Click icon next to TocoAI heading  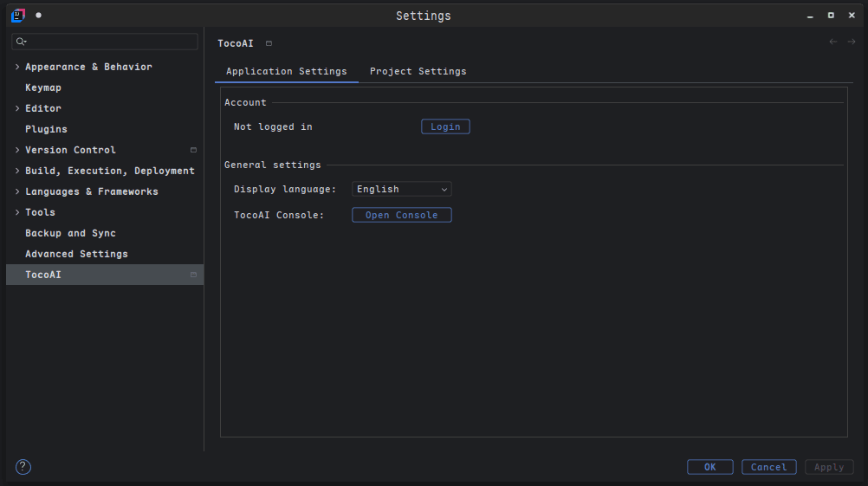269,43
